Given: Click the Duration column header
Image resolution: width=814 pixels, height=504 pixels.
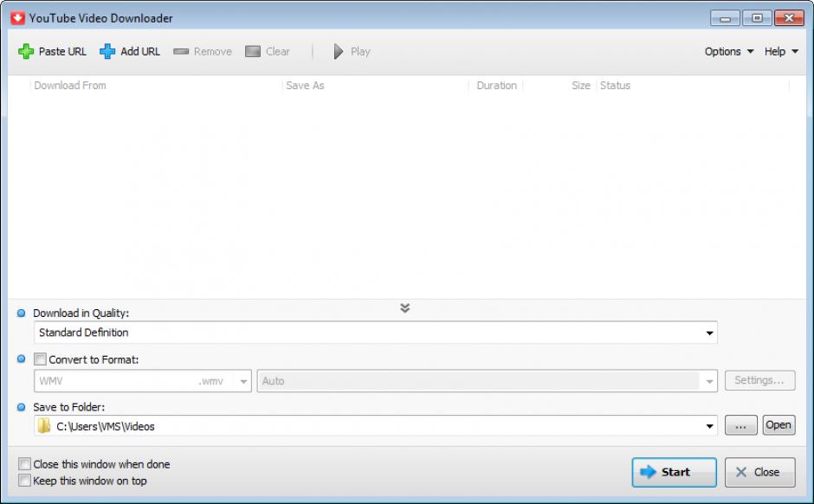Looking at the screenshot, I should click(x=496, y=86).
